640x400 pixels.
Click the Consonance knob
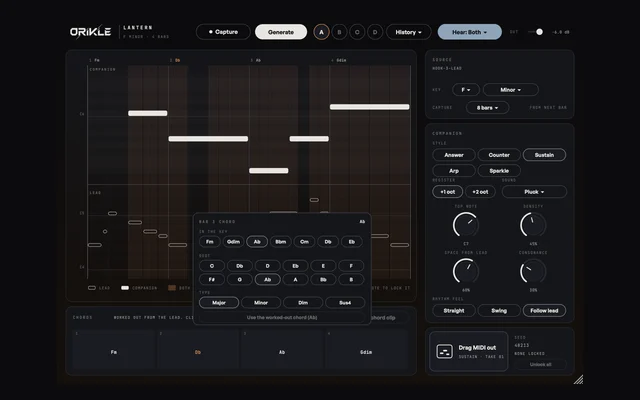click(533, 271)
